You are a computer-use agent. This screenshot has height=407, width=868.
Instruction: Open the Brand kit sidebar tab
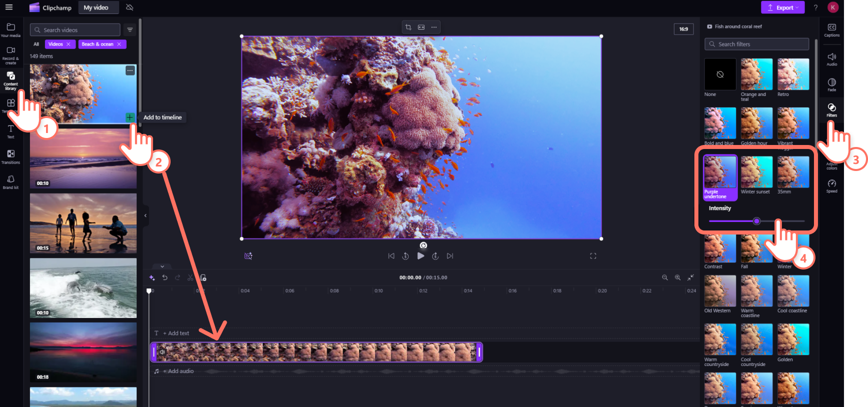(x=11, y=182)
